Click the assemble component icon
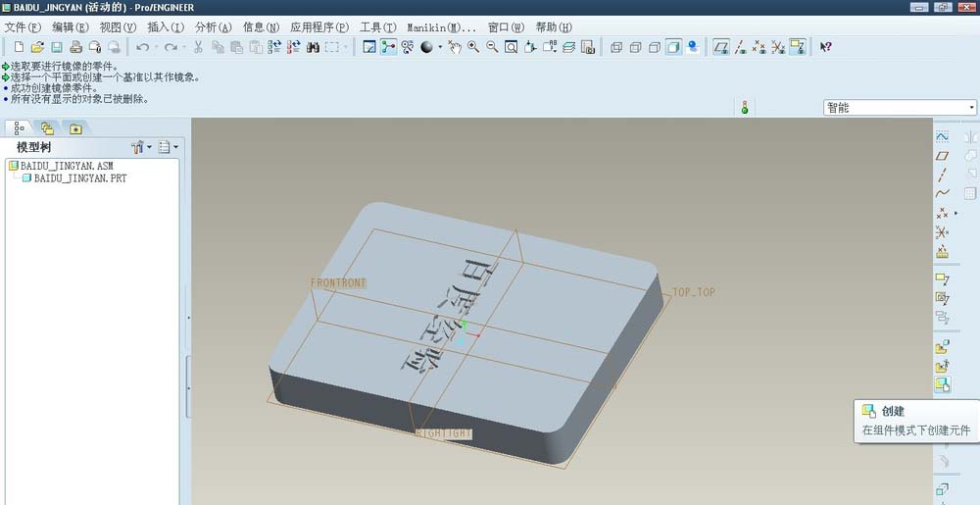980x505 pixels. point(942,347)
